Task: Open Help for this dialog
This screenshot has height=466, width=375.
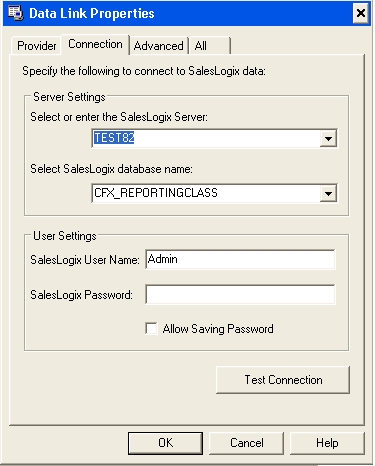Action: pos(327,443)
